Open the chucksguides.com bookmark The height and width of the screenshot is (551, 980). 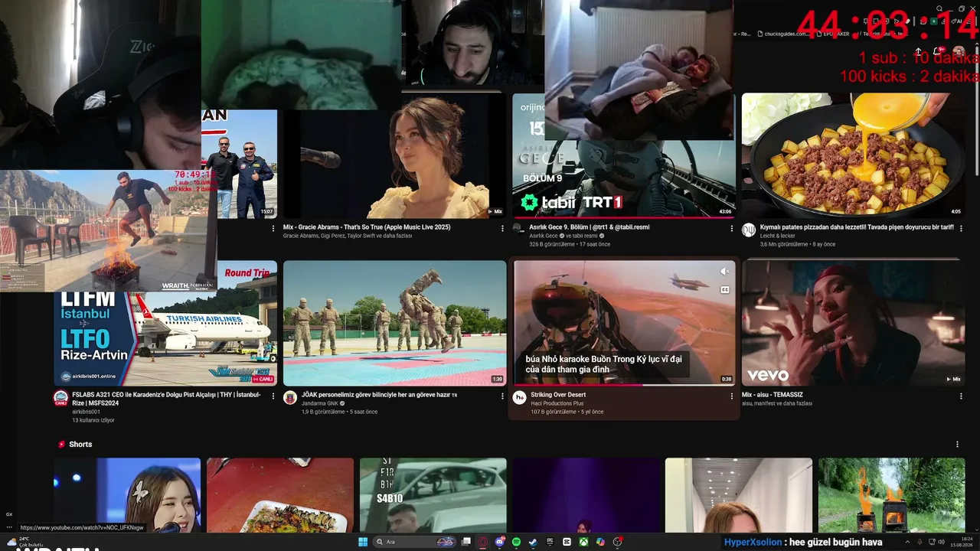tap(782, 34)
